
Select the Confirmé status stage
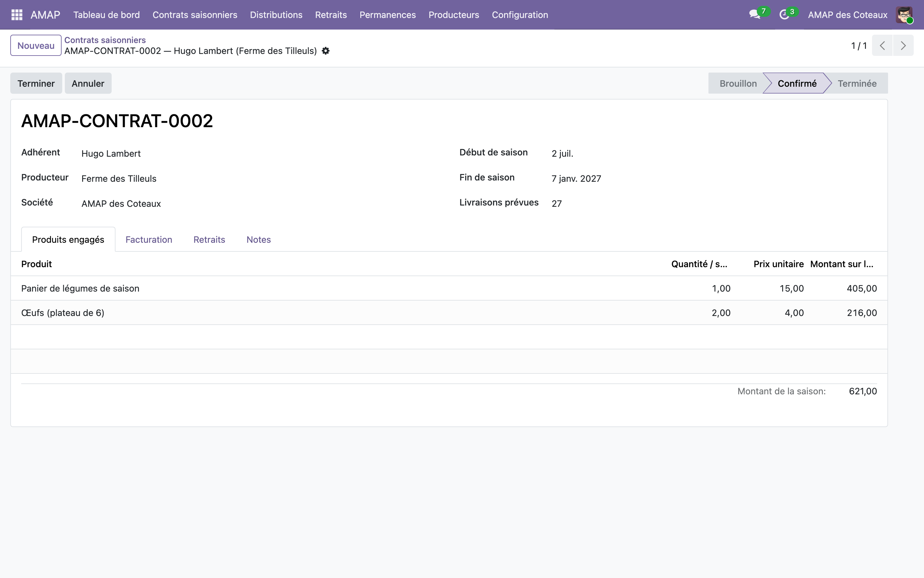797,83
